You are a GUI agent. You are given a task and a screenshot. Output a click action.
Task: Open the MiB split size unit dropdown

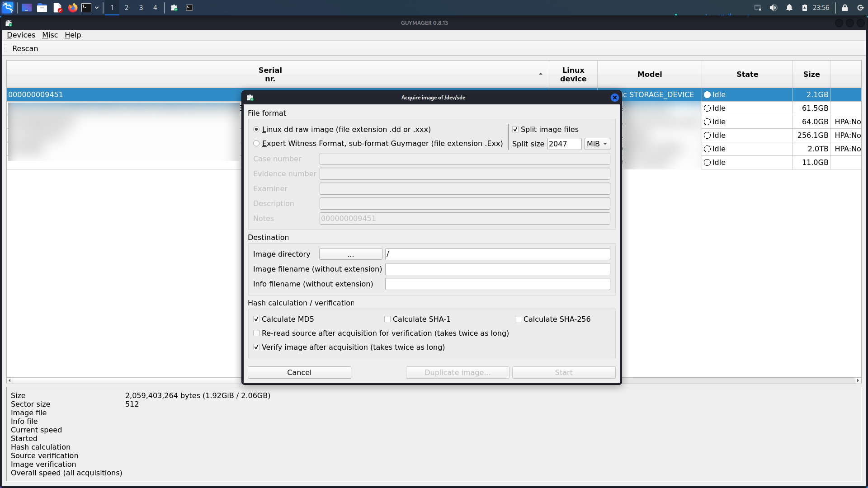597,144
